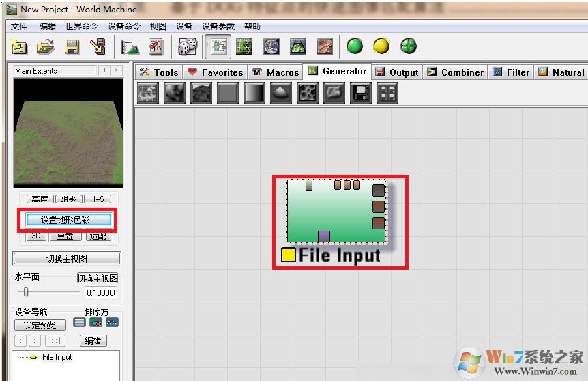Click the yellow sphere build icon
This screenshot has width=588, height=381.
tap(381, 46)
